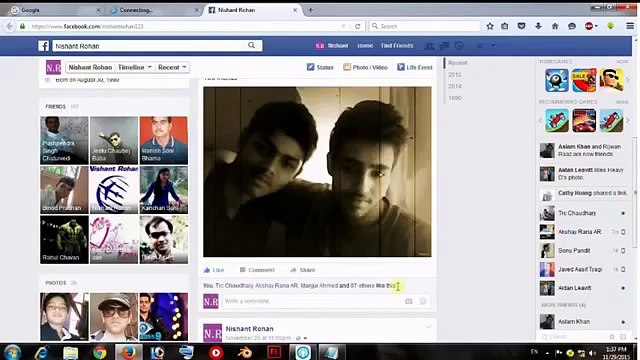Open the FRIENDS section heading link

pyautogui.click(x=56, y=107)
